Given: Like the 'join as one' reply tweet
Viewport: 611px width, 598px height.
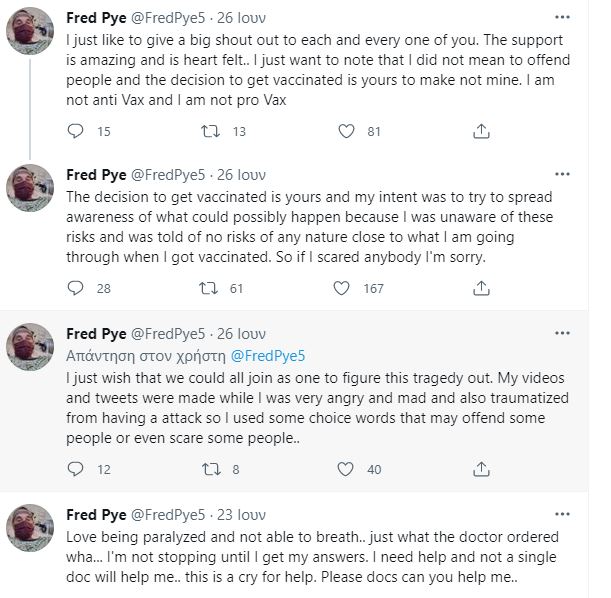Looking at the screenshot, I should click(x=346, y=468).
